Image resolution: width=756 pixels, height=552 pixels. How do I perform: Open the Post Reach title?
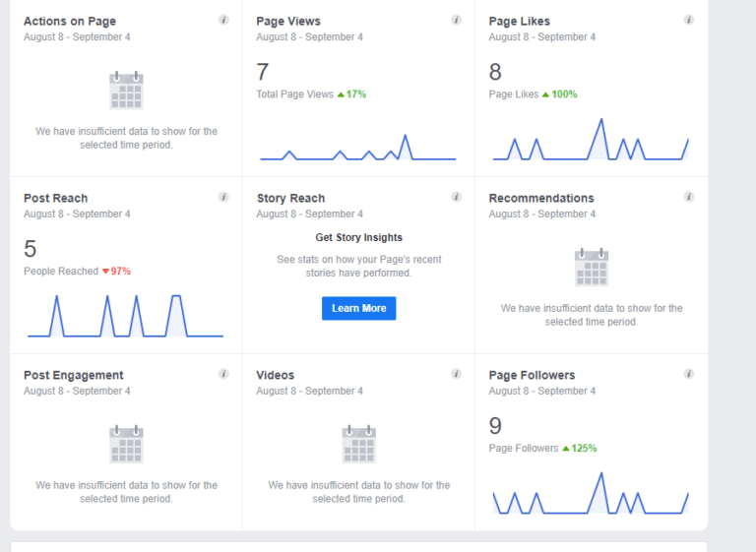click(x=55, y=198)
